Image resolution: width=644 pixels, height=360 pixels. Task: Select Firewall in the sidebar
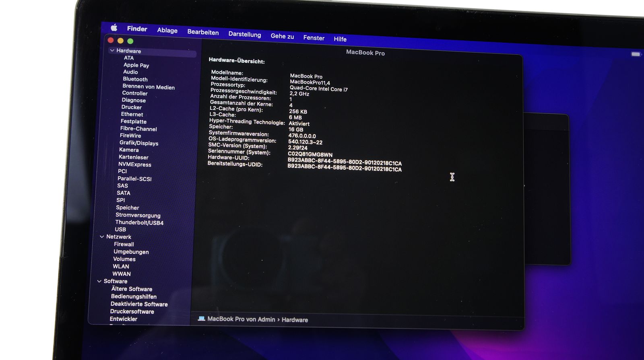pyautogui.click(x=124, y=244)
